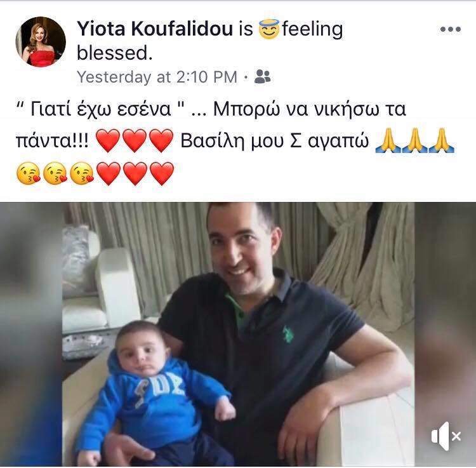Tap the halo smiley feeling emoji
The height and width of the screenshot is (468, 476).
(x=268, y=29)
